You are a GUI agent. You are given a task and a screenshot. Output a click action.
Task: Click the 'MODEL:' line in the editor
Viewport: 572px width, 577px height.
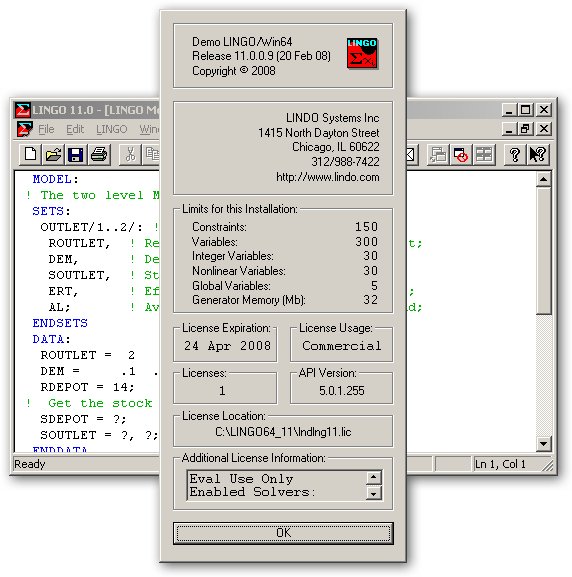click(x=56, y=179)
